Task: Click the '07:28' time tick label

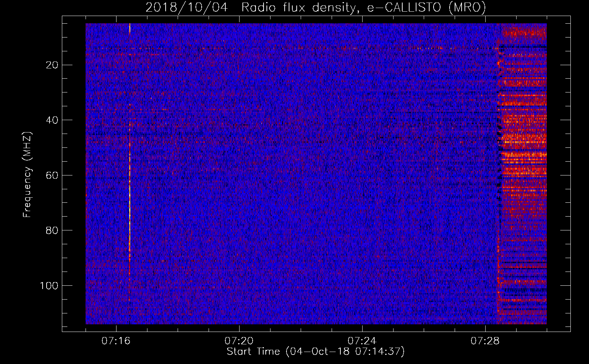Action: point(485,341)
